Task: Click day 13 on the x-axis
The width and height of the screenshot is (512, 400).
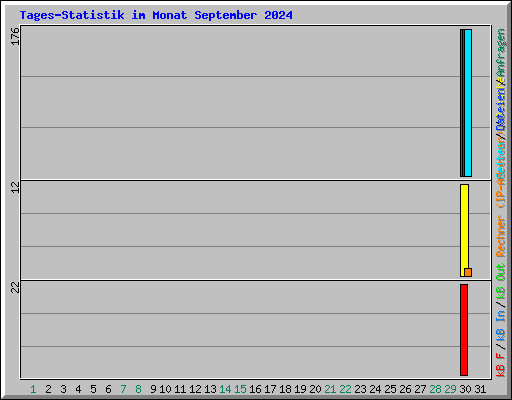Action: (210, 389)
